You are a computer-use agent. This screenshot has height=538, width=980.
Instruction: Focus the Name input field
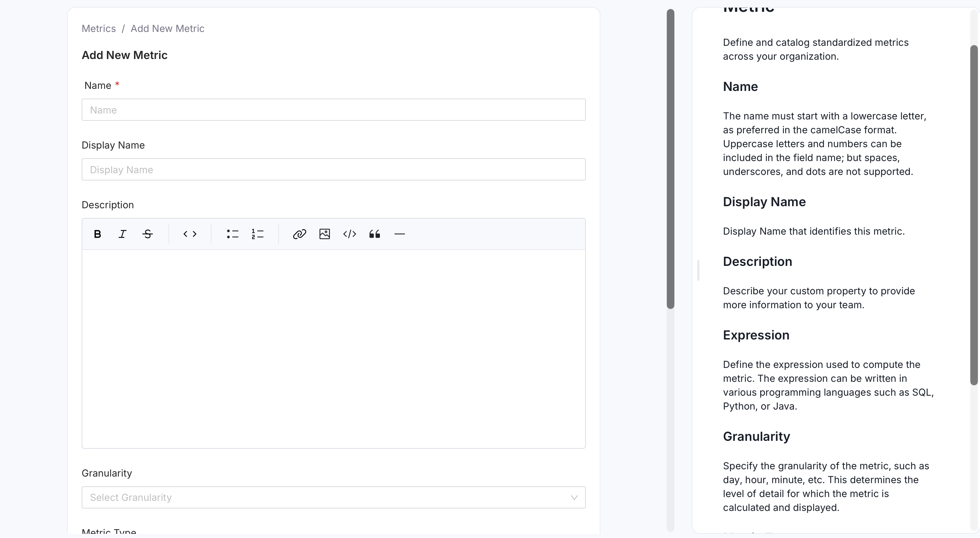coord(334,110)
